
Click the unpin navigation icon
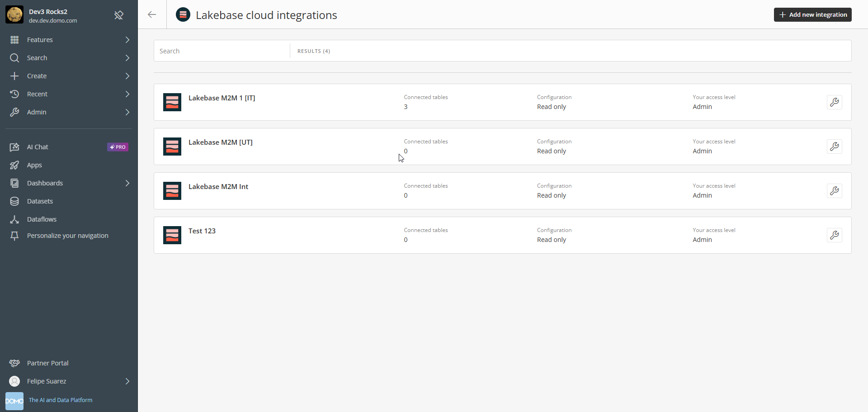(119, 15)
